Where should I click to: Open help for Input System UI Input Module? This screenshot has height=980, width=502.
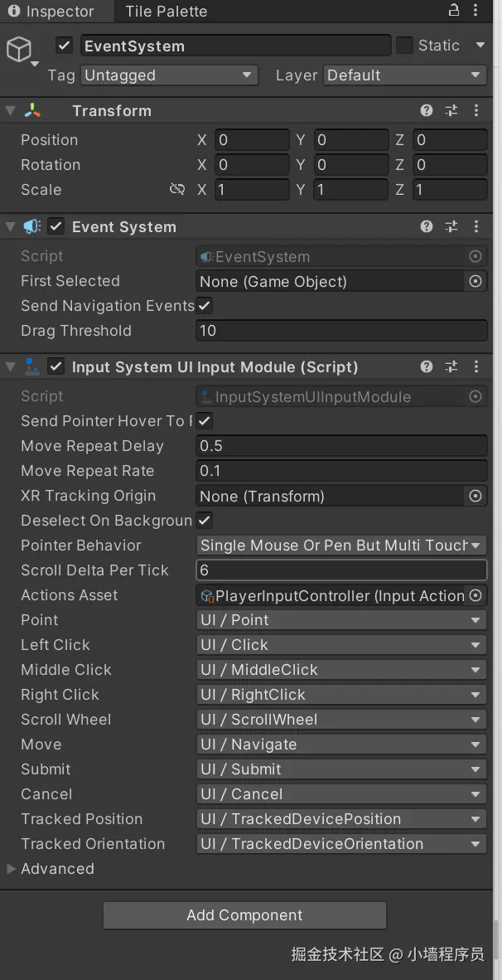(x=427, y=366)
